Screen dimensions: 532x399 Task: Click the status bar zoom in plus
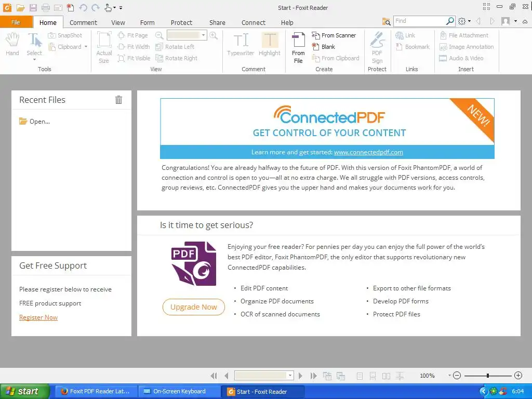(518, 375)
